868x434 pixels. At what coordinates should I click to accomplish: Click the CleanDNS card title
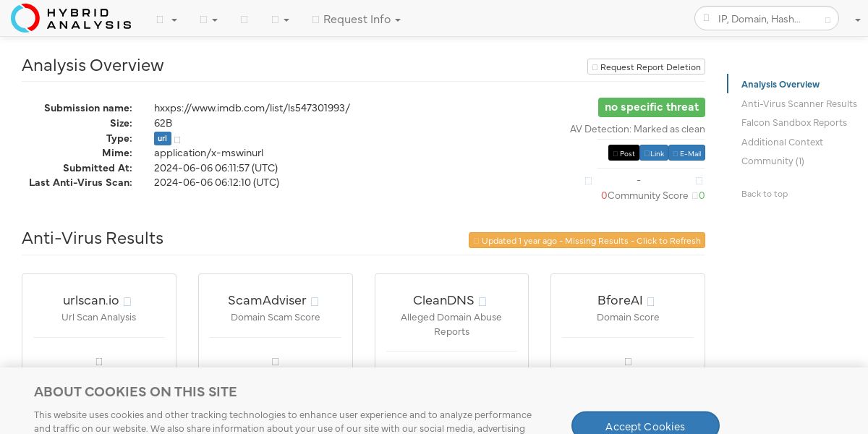coord(443,300)
